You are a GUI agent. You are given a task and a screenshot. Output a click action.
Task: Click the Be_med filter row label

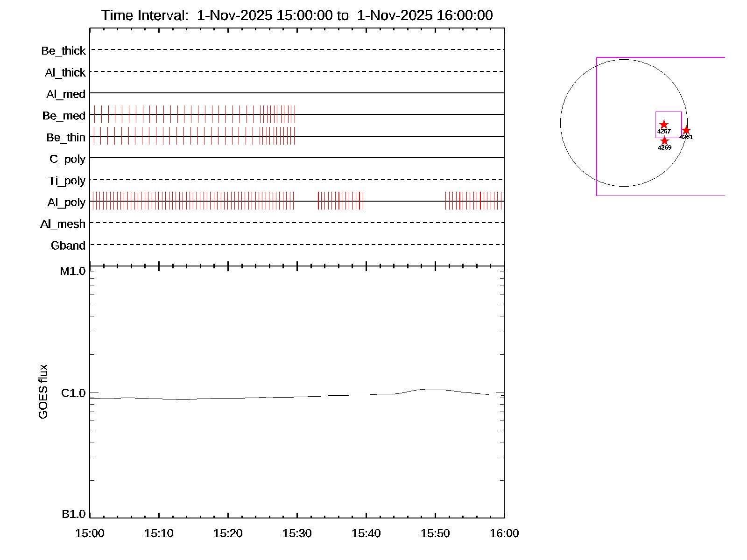point(64,116)
